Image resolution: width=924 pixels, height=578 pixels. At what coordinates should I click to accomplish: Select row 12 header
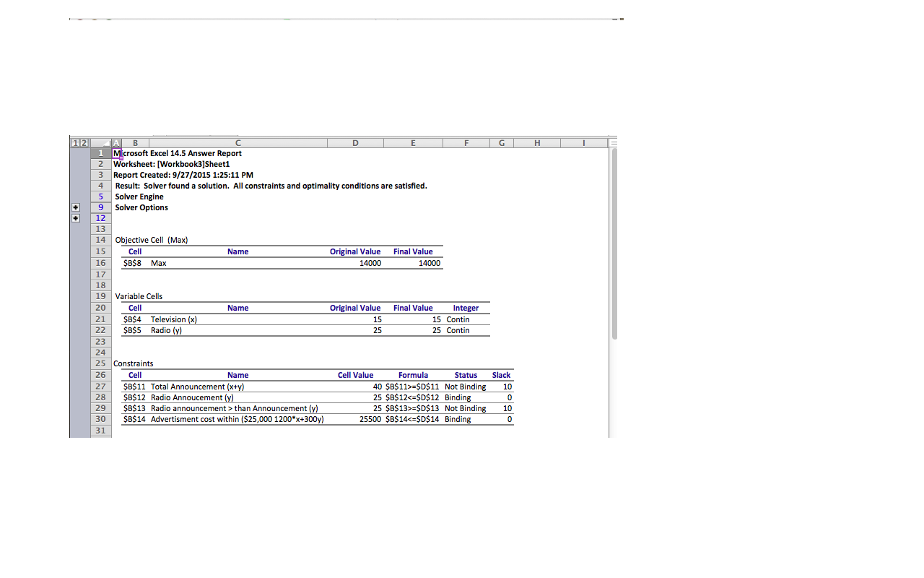click(101, 218)
